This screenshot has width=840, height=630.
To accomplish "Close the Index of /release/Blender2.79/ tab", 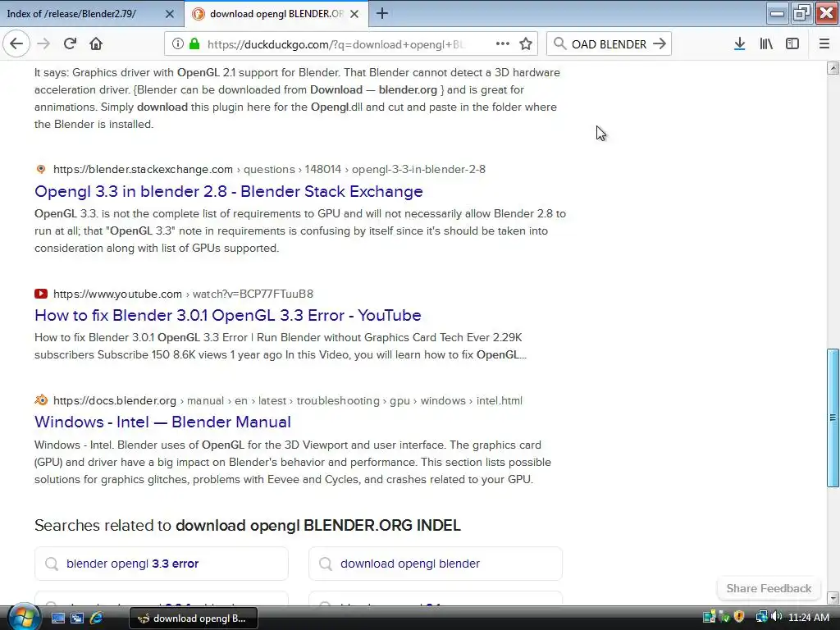I will (x=169, y=14).
